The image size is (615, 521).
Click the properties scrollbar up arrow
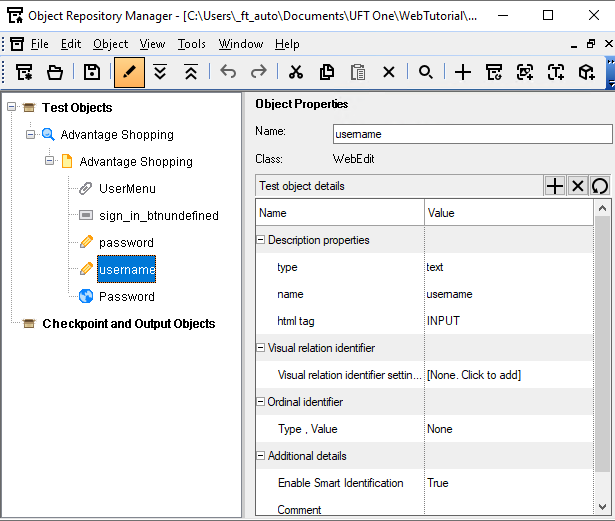[602, 208]
